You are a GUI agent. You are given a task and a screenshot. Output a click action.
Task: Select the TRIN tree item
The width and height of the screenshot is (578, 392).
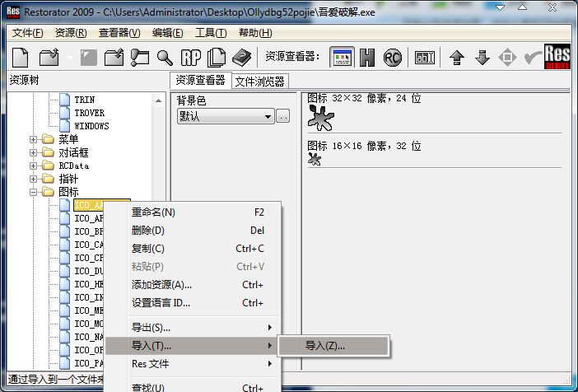tap(85, 100)
